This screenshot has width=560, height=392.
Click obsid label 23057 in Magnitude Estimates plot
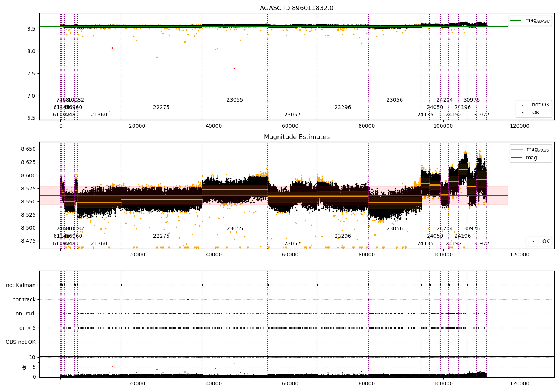click(x=292, y=244)
